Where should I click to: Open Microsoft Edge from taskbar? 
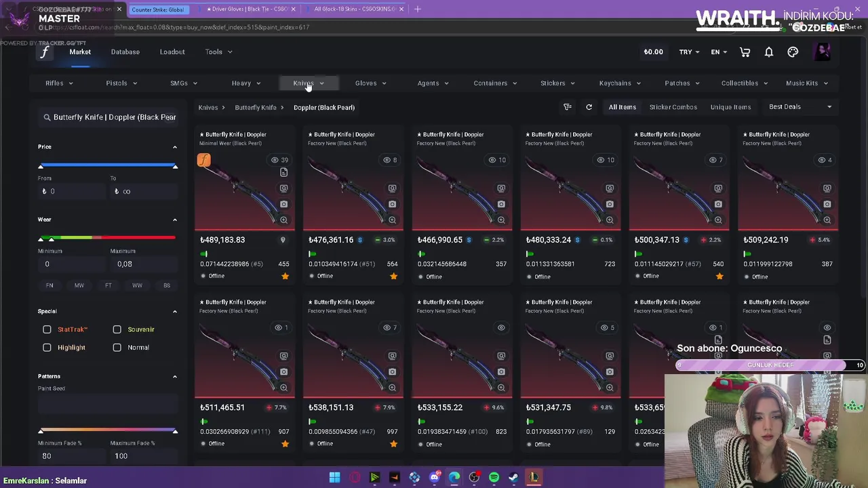coord(454,477)
